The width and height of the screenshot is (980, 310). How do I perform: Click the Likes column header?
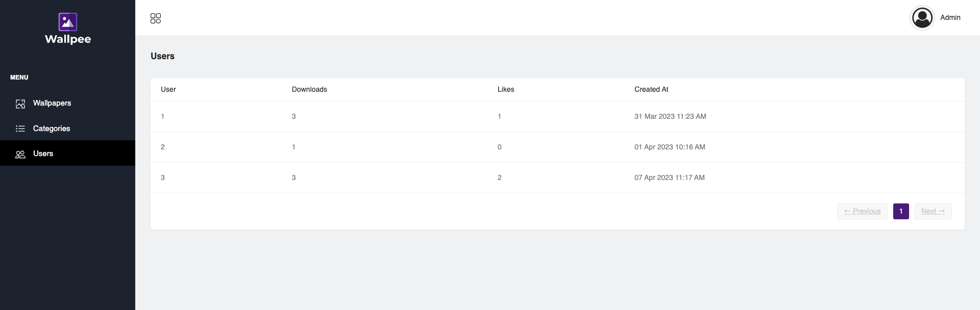click(x=506, y=89)
